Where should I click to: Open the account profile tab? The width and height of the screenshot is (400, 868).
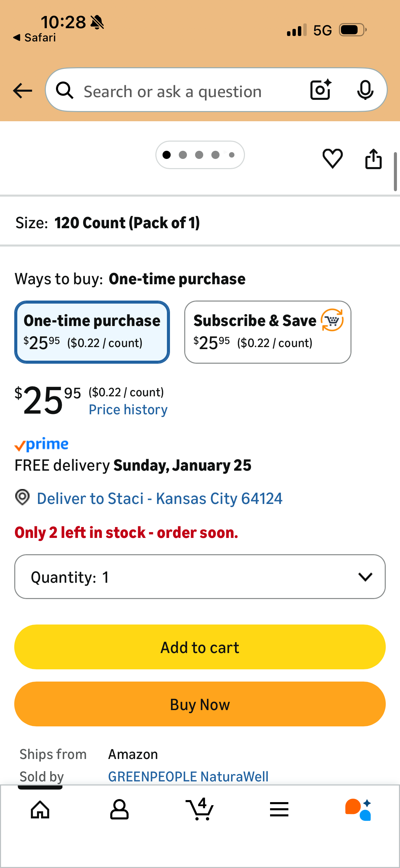tap(119, 810)
